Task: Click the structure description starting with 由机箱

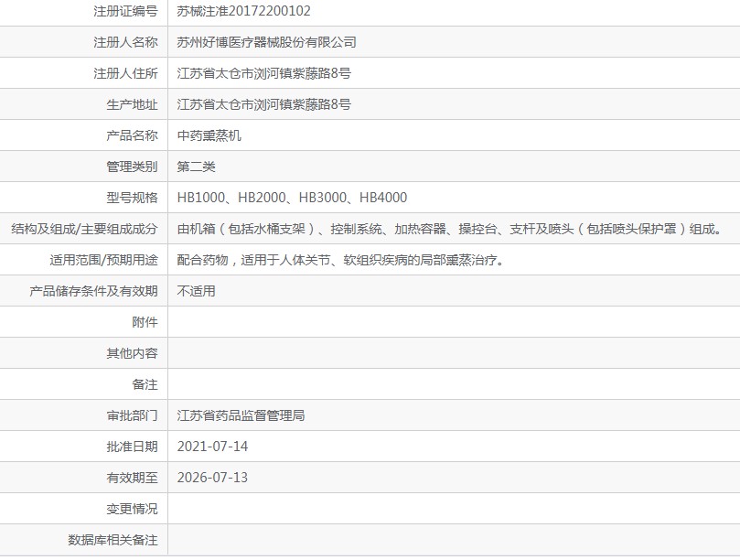Action: point(450,229)
